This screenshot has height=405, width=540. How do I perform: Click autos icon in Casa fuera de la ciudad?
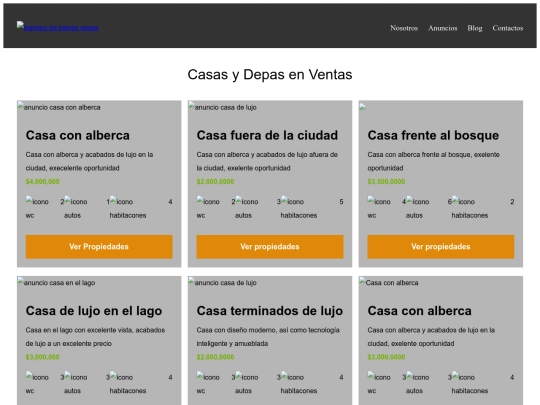click(247, 208)
